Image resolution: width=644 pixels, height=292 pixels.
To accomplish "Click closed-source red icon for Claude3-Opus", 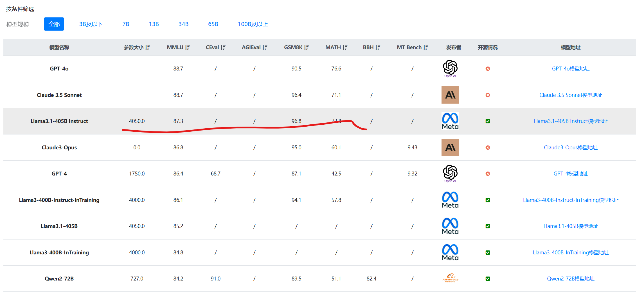I will (488, 147).
